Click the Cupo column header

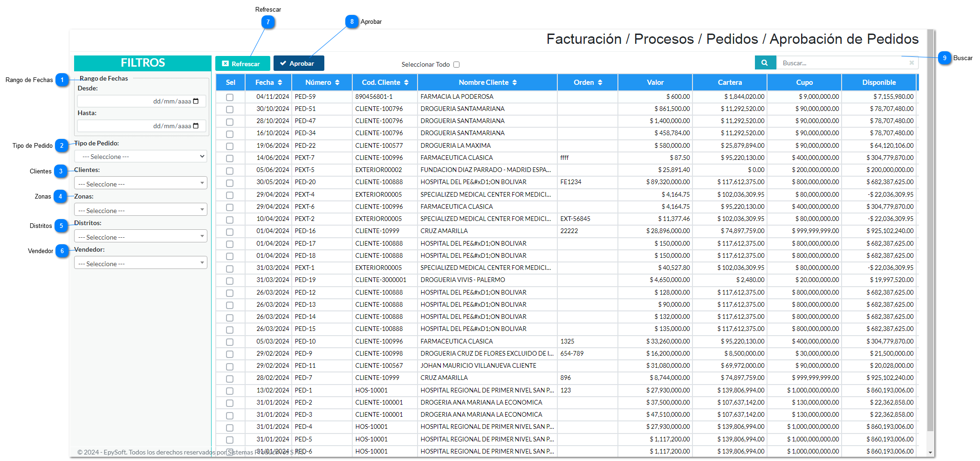[804, 83]
